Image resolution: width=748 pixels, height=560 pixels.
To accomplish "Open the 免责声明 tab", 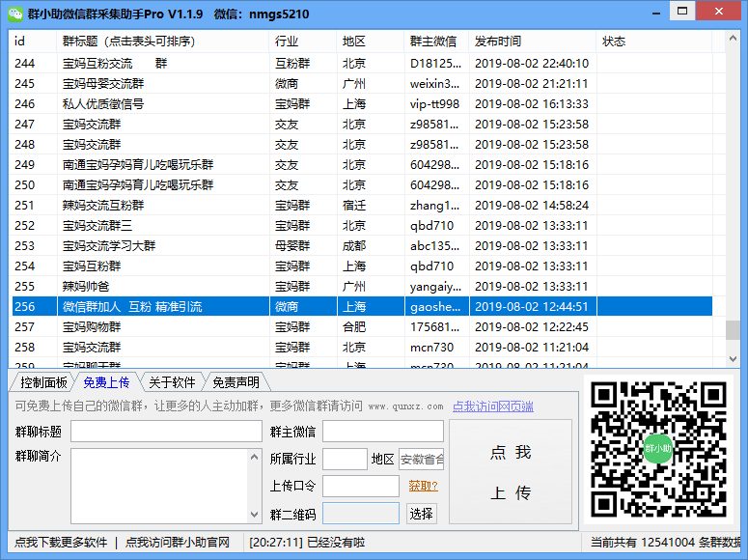I will coord(236,382).
